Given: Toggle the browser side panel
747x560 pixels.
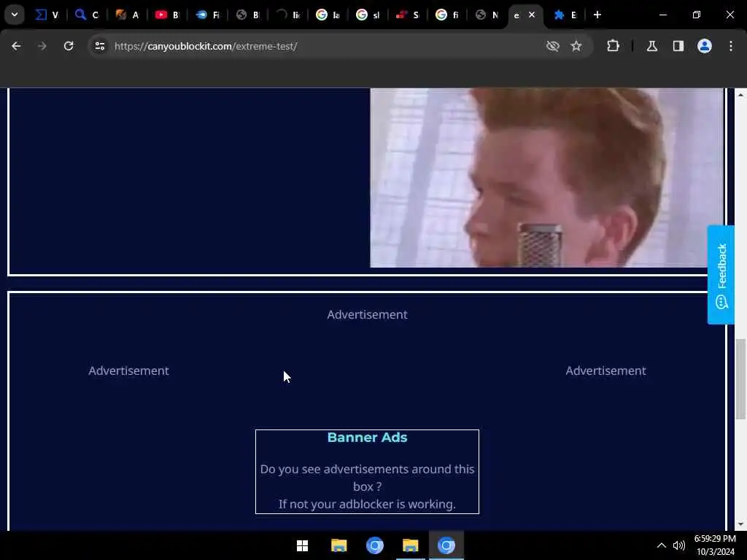Looking at the screenshot, I should click(678, 46).
